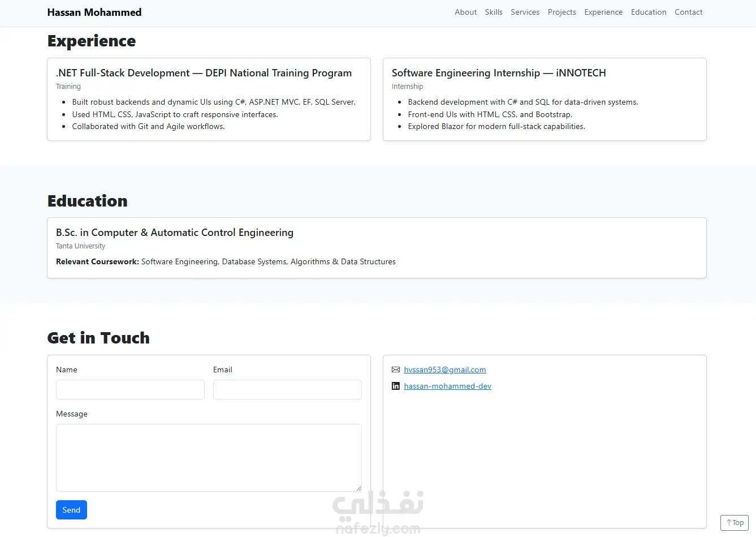This screenshot has width=756, height=537.
Task: Click the Experience nav link
Action: point(603,12)
